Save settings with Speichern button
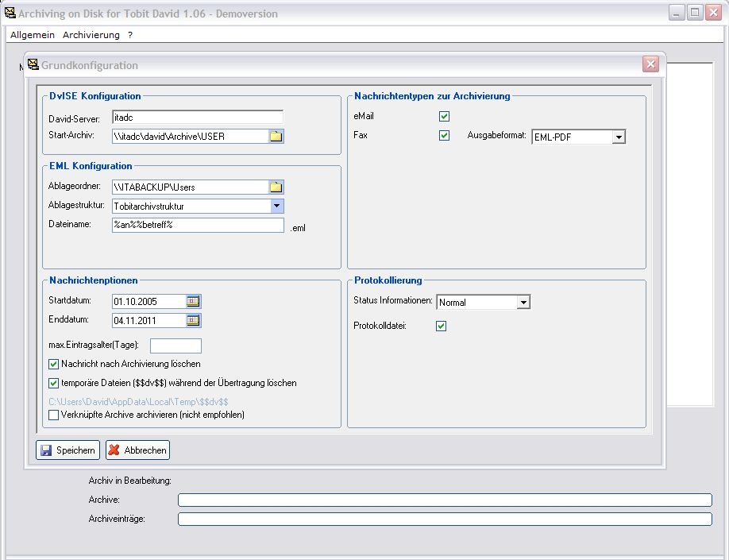This screenshot has height=560, width=729. [x=67, y=450]
